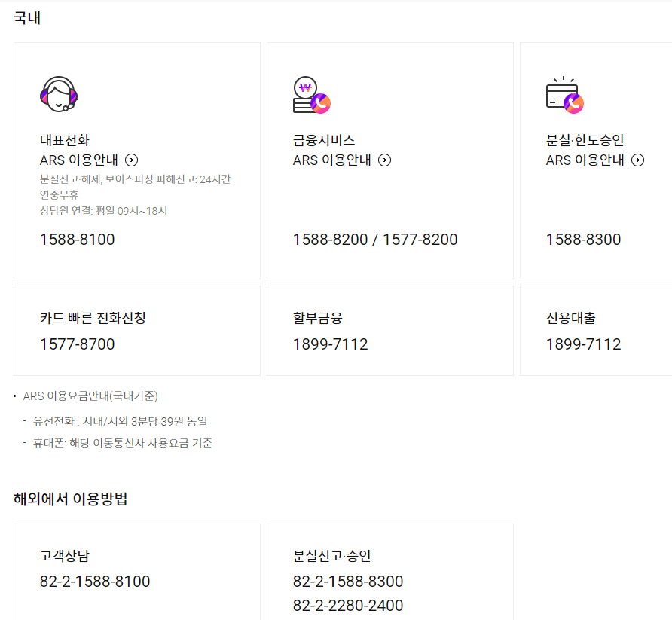
Task: Select the coin stack icon above 금융서비스
Action: point(310,95)
